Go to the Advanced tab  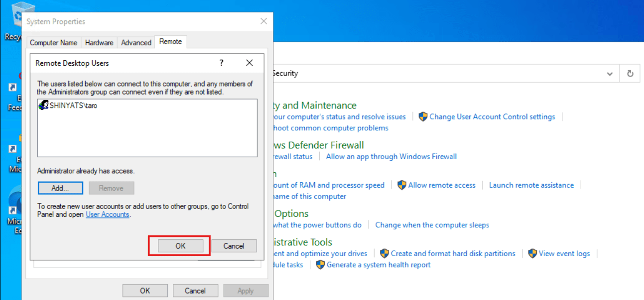136,43
